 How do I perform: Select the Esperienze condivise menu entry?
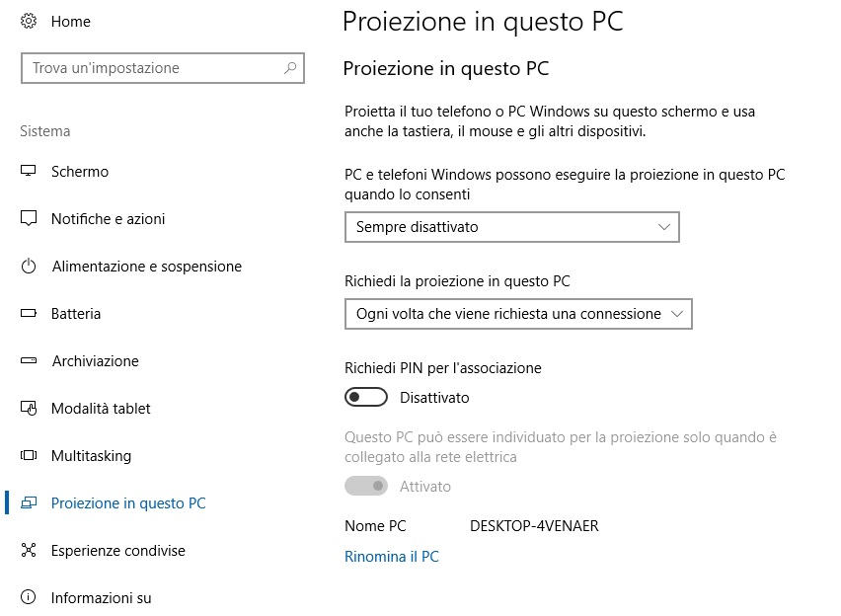(118, 551)
